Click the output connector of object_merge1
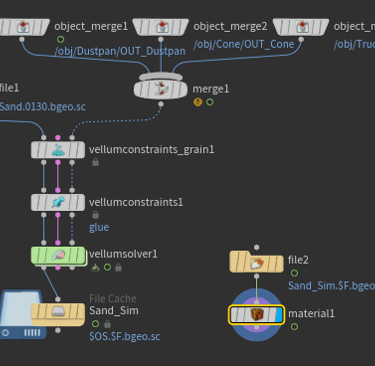The height and width of the screenshot is (366, 375). point(22,40)
